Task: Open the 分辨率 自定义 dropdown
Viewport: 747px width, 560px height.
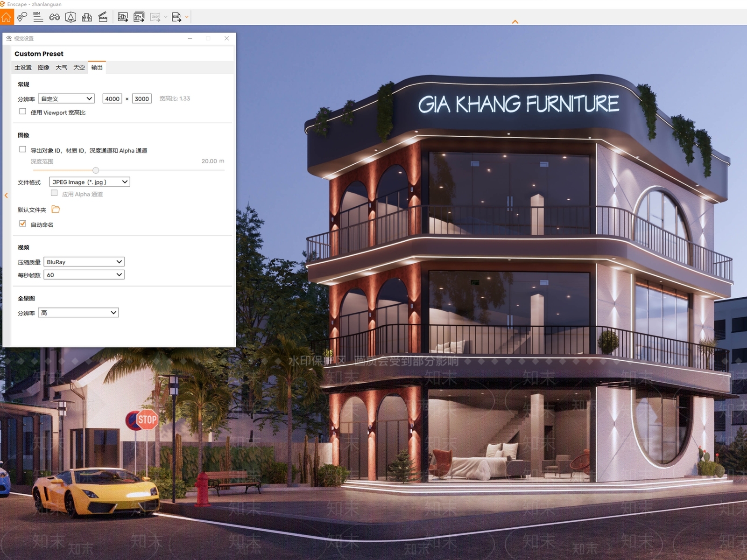Action: tap(66, 98)
